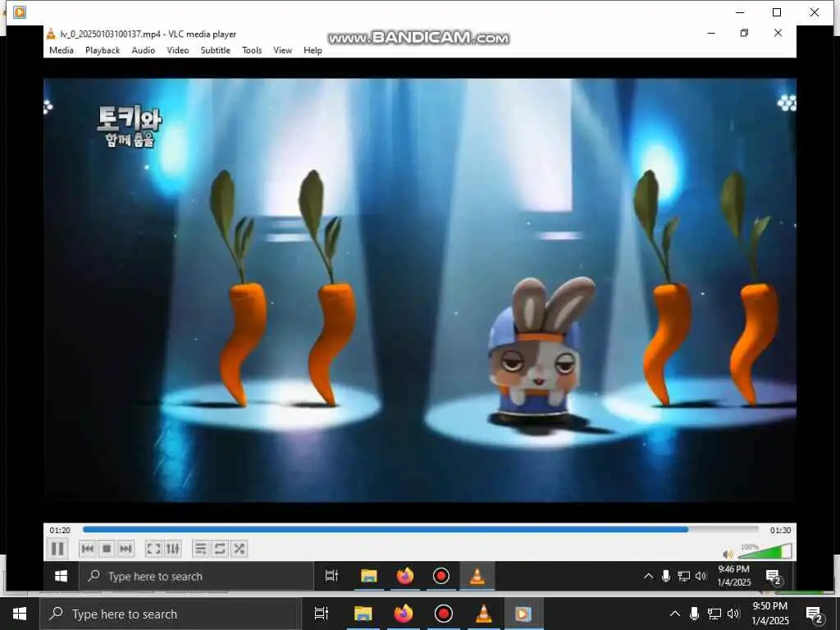Click microphone tray icon in inner taskbar
The height and width of the screenshot is (630, 840).
[666, 576]
